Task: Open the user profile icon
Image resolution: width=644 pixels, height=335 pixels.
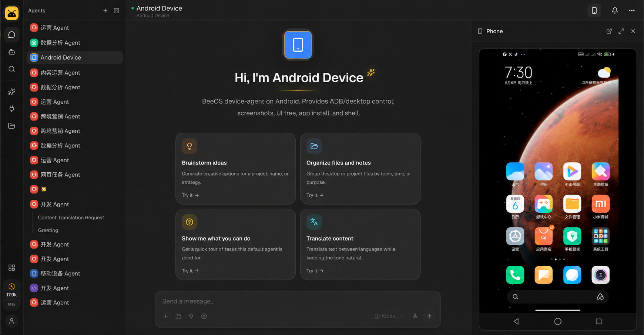Action: (12, 321)
